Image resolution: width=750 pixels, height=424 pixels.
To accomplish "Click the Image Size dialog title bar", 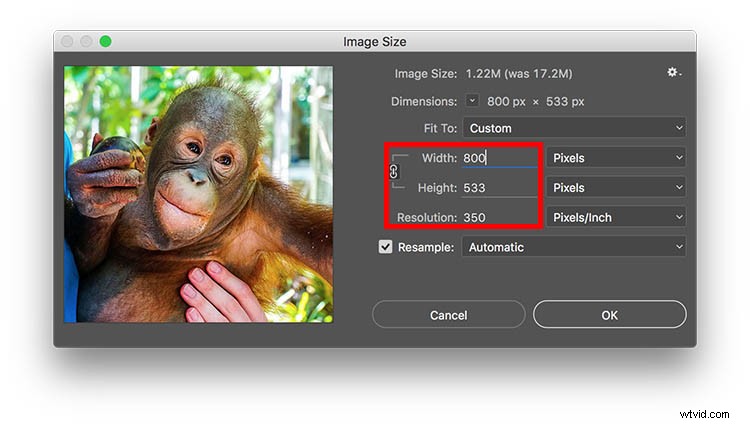I will [375, 42].
